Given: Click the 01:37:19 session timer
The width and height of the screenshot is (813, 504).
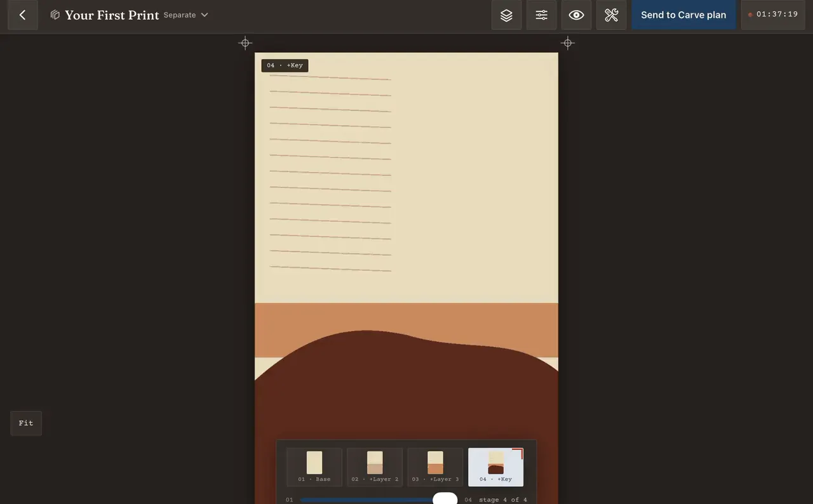Looking at the screenshot, I should tap(773, 15).
